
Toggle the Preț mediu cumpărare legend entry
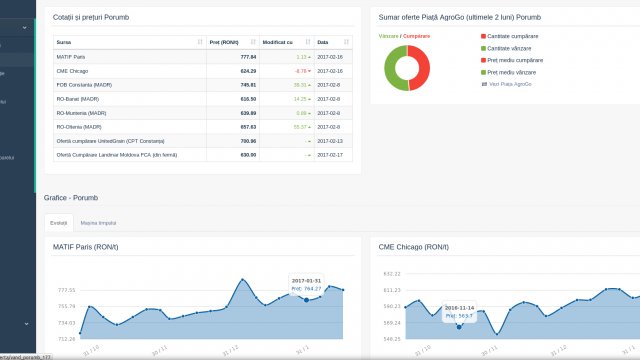(512, 60)
